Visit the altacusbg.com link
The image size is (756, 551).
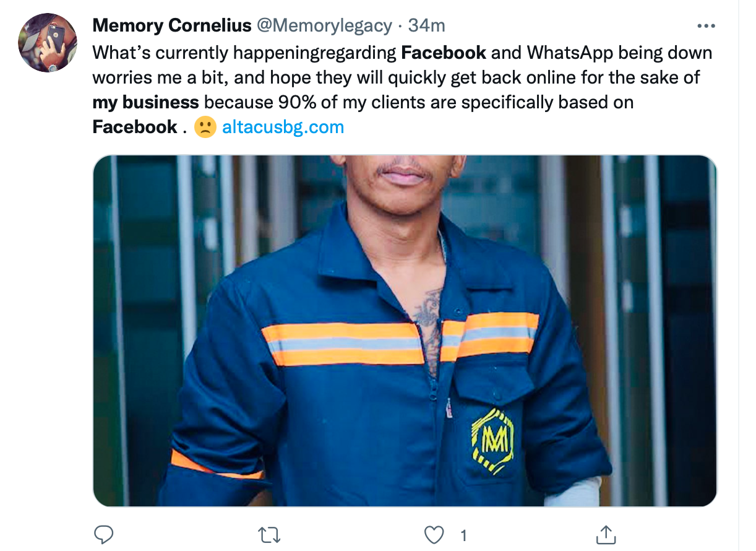(x=283, y=128)
